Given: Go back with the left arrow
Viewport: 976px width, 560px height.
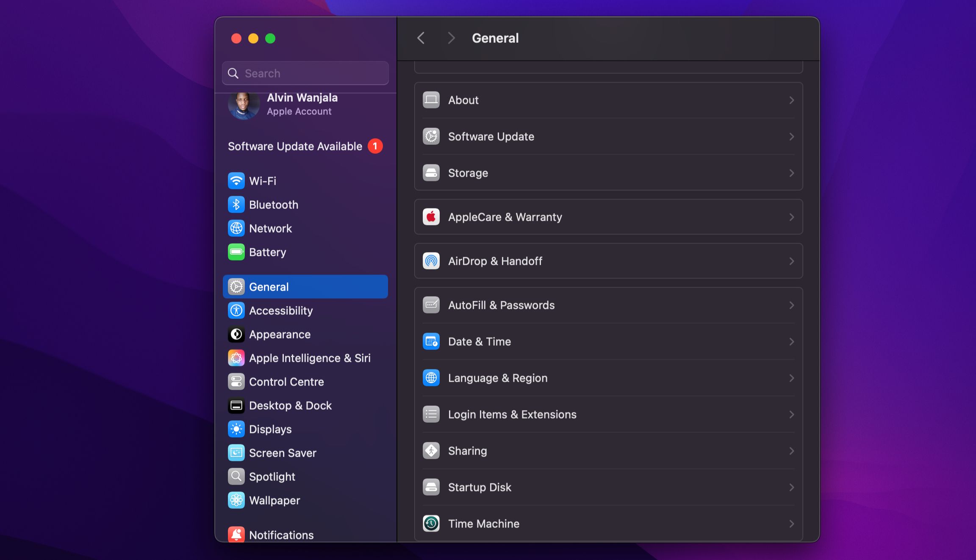Looking at the screenshot, I should click(x=421, y=38).
